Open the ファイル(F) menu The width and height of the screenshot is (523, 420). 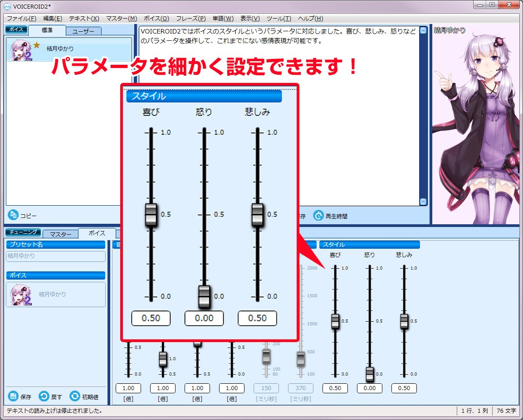[22, 19]
